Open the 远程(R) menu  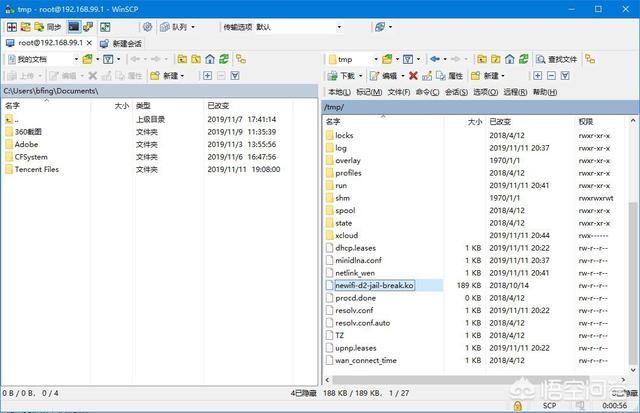click(x=515, y=92)
